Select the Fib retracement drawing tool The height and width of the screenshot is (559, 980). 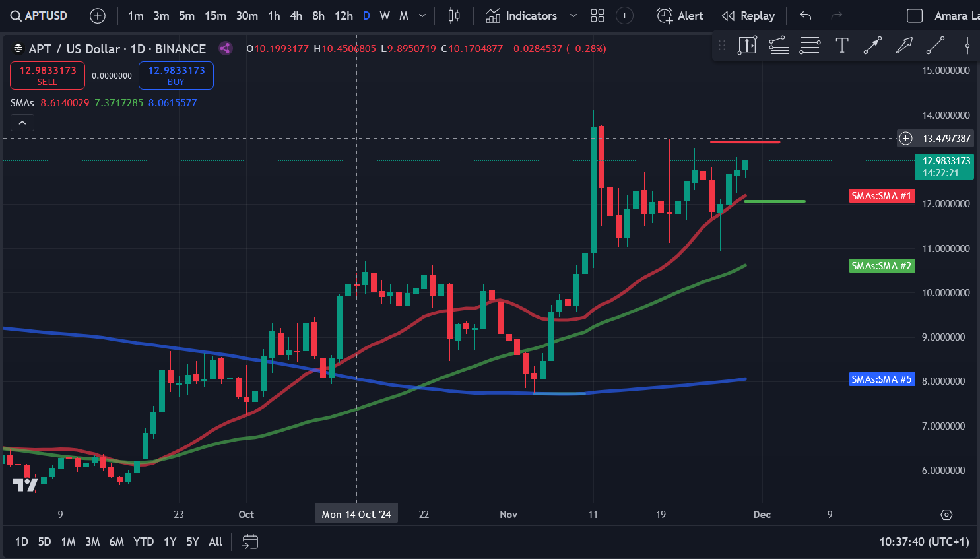coord(779,46)
